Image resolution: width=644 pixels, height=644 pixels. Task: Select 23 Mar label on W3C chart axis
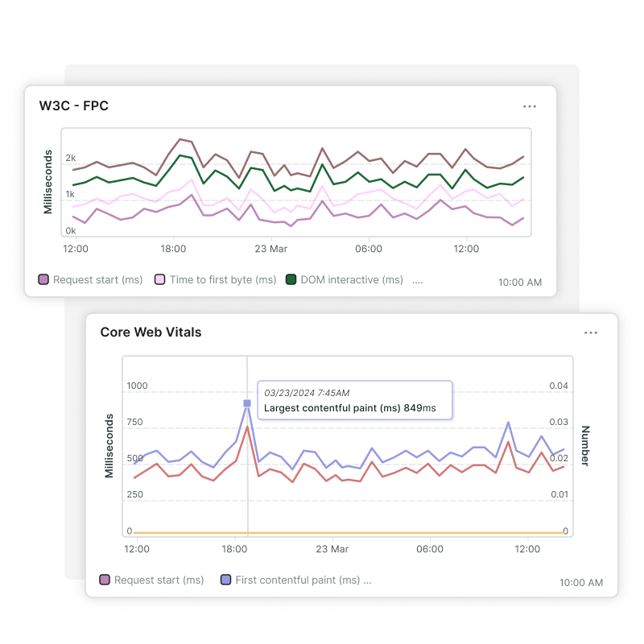270,250
